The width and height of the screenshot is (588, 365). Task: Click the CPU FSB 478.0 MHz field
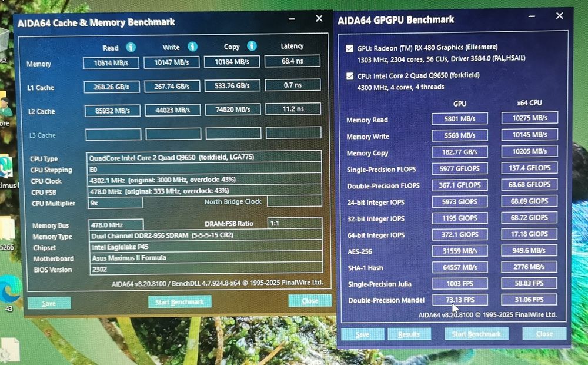(205, 190)
